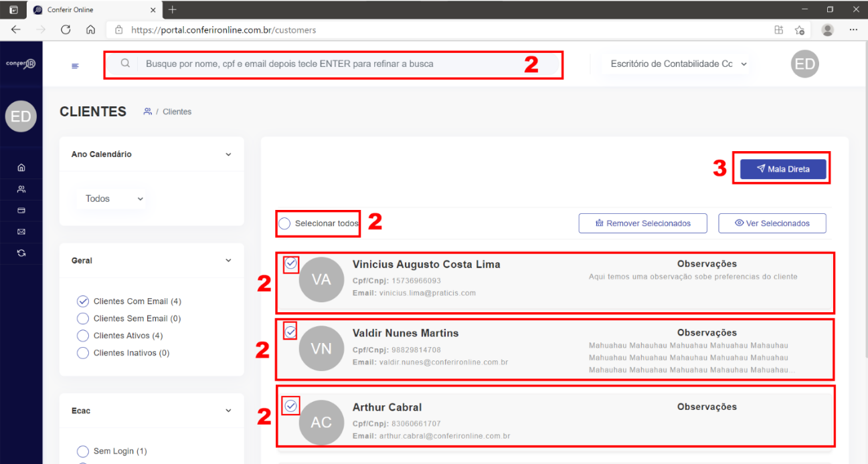The image size is (868, 464).
Task: Click Remover Selecionados button
Action: coord(642,223)
